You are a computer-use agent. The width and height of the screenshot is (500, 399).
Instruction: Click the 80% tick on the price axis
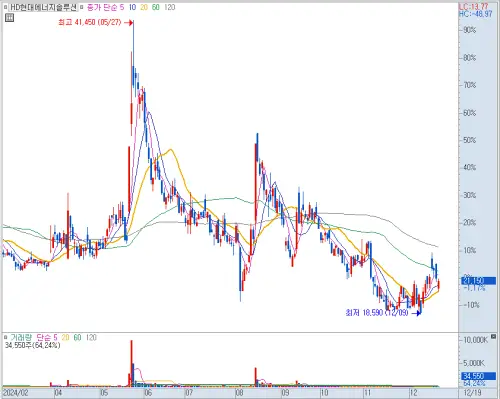click(469, 58)
